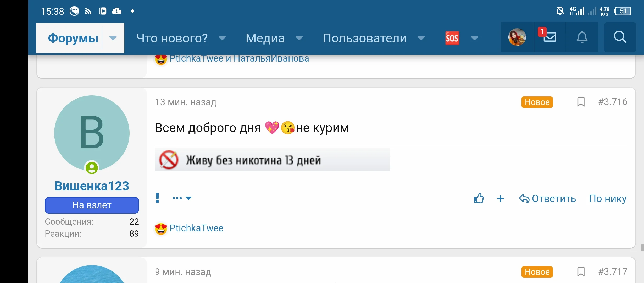Open the search icon in the header
644x283 pixels.
(620, 37)
